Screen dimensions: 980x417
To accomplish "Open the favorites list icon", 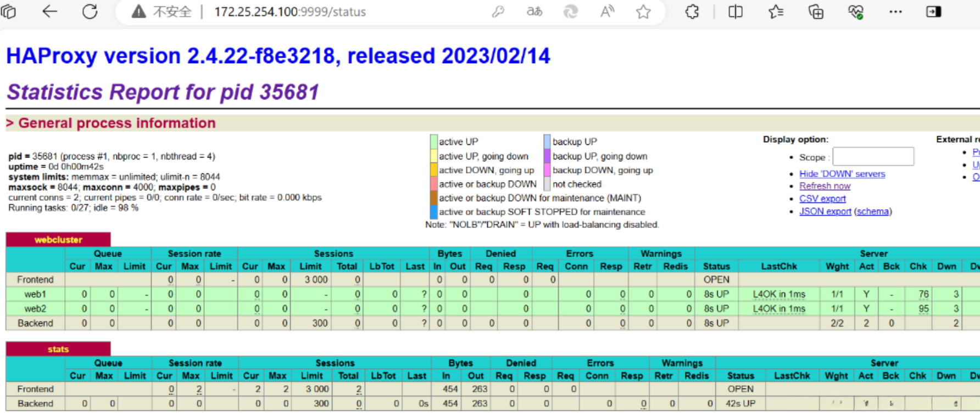I will click(x=776, y=12).
